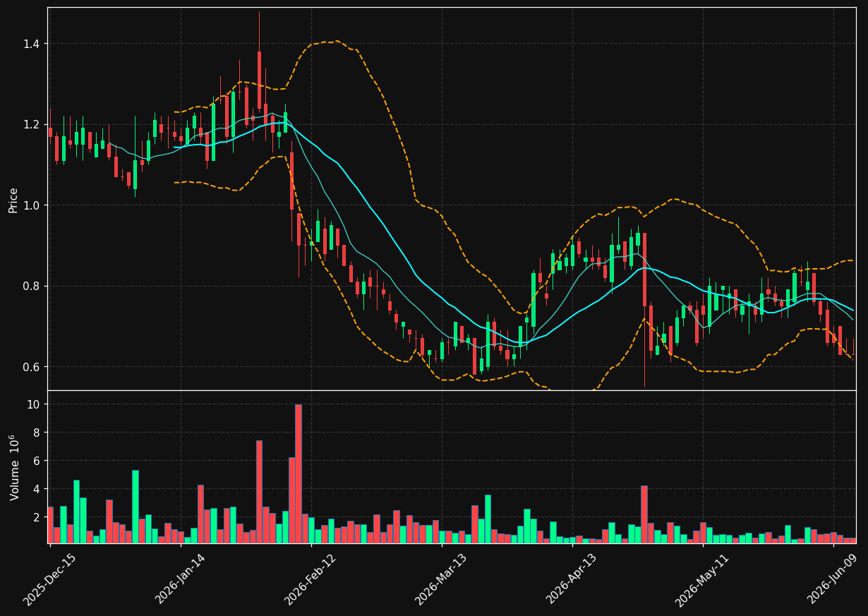Click the green volume bar peaking above 5
Viewport: 868px width, 616px height.
click(135, 507)
